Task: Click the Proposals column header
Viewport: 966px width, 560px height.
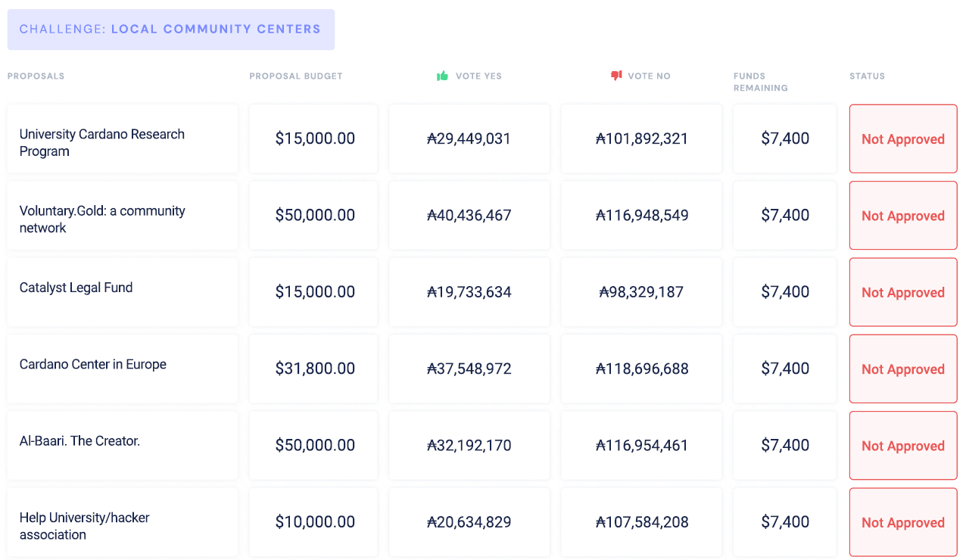Action: [x=36, y=76]
